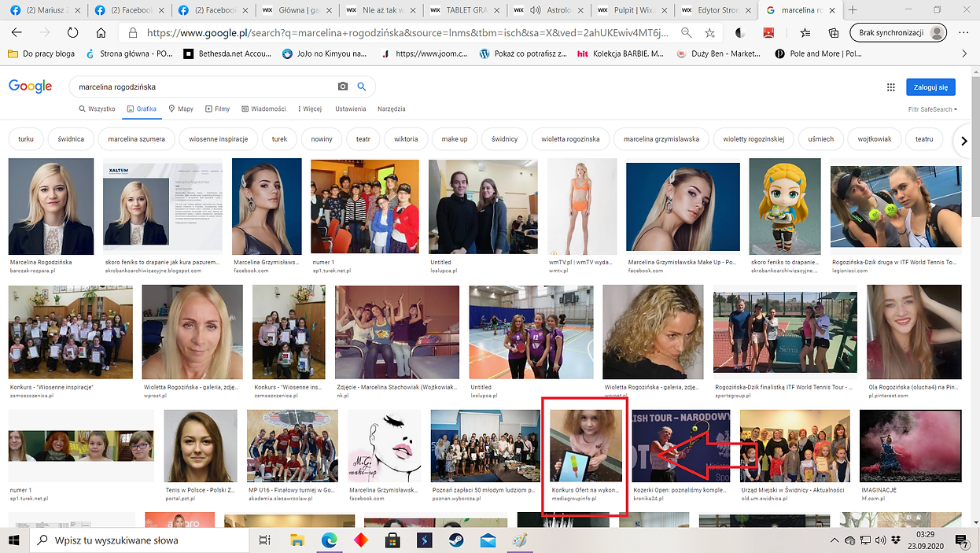Image resolution: width=980 pixels, height=553 pixels.
Task: Select the wiosenne inspiracje chip
Action: click(219, 139)
